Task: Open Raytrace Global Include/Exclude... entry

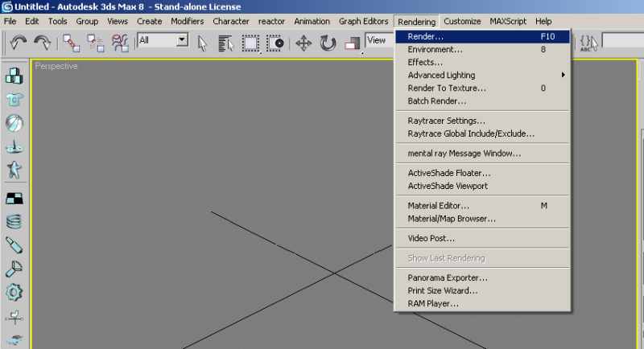Action: tap(482, 133)
